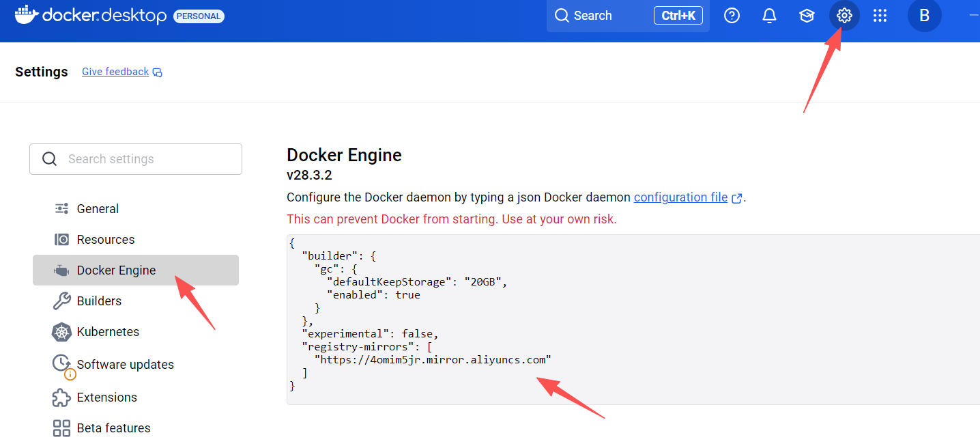Click the Beta features grid icon
Image resolution: width=980 pixels, height=446 pixels.
tap(61, 428)
